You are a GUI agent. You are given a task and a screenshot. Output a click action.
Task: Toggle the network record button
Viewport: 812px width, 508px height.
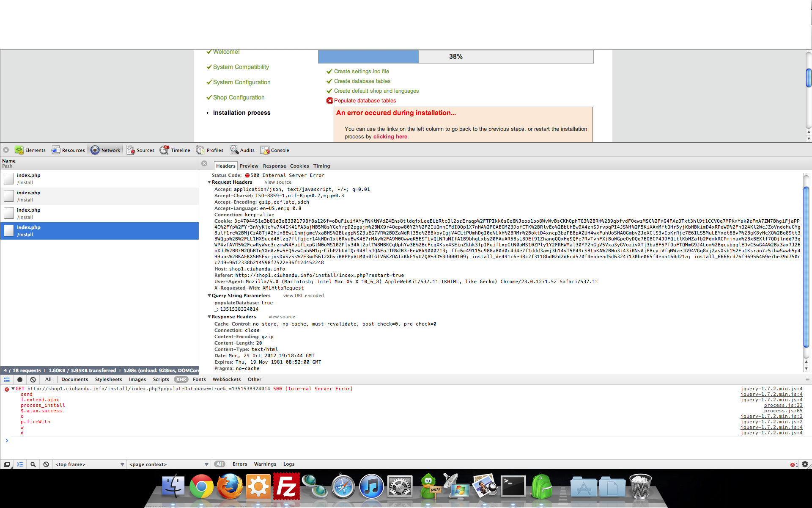[20, 379]
